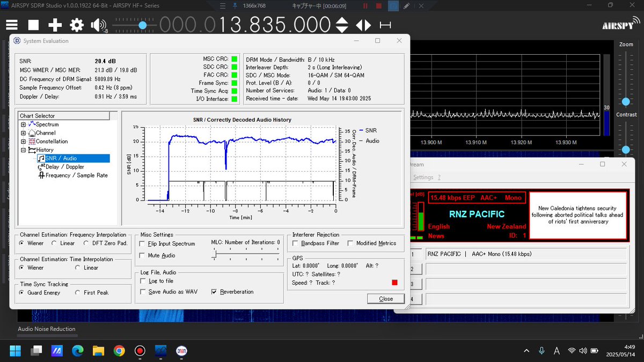This screenshot has width=644, height=362.
Task: Open the Dream app taskbar icon
Action: 181,351
